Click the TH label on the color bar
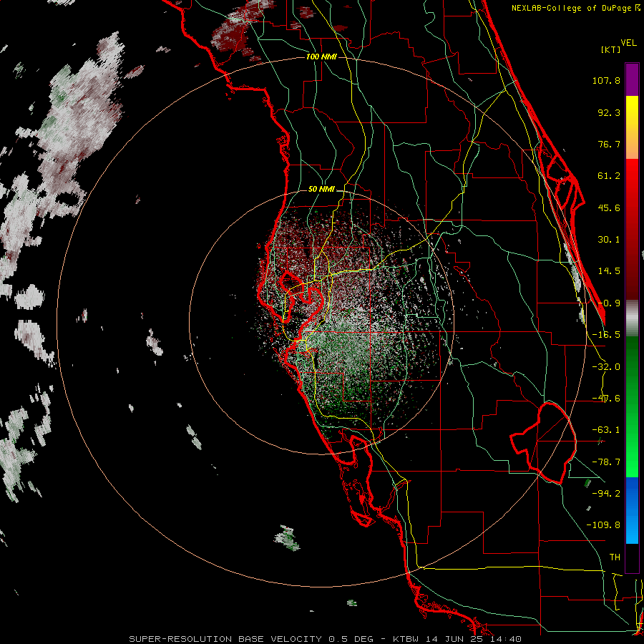This screenshot has height=644, width=644. pos(615,557)
